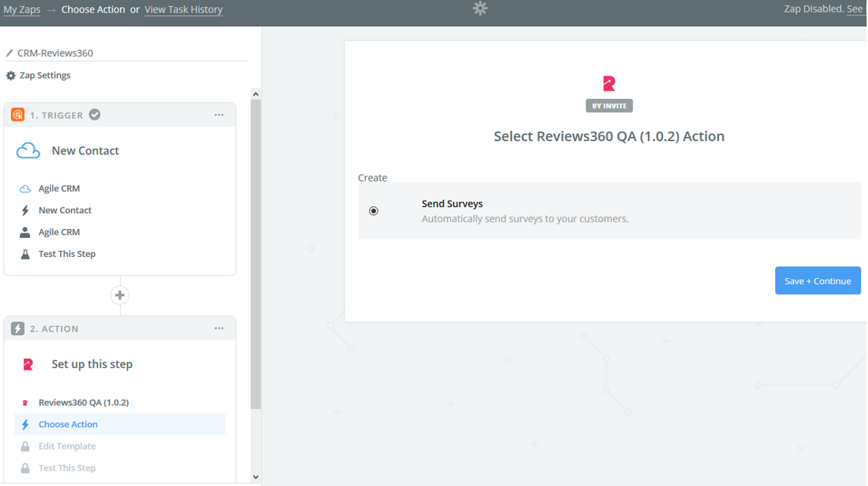Click the Zap Settings gear icon
The height and width of the screenshot is (486, 868).
[10, 75]
